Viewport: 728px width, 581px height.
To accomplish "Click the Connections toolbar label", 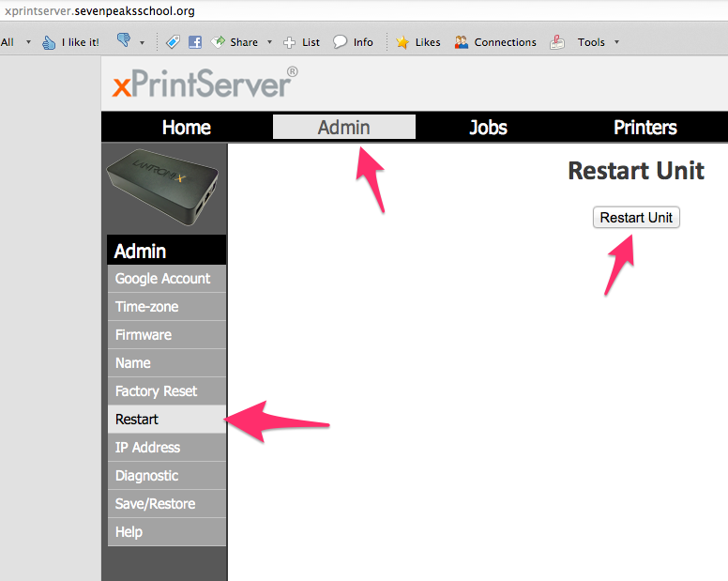I will point(505,42).
